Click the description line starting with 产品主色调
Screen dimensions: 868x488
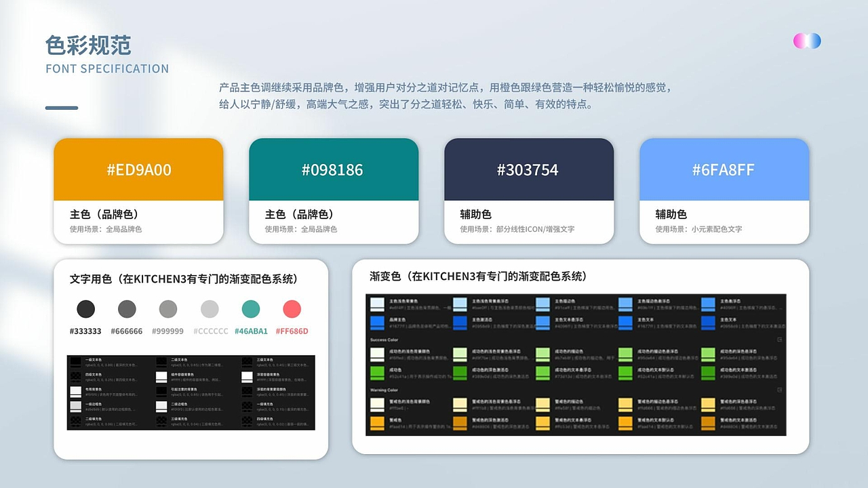click(x=446, y=87)
